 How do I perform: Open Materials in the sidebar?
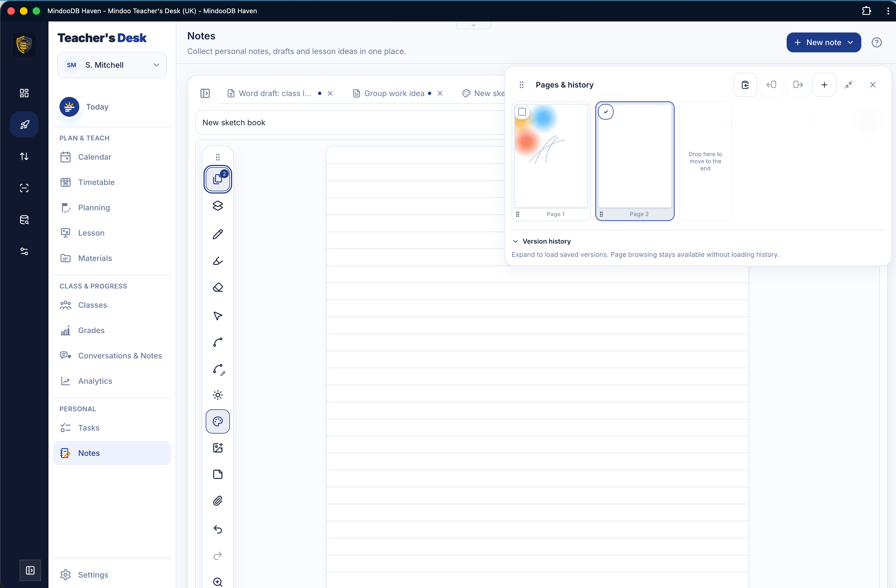tap(112, 258)
